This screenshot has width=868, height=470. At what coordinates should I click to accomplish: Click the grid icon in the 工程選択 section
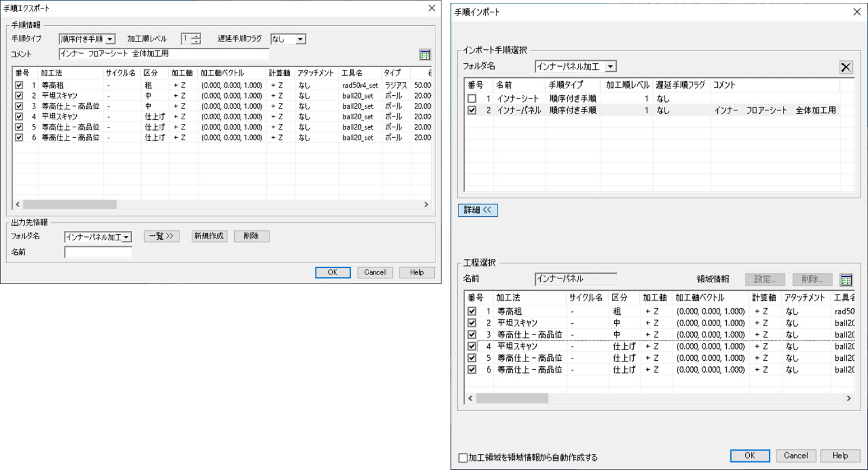[846, 280]
